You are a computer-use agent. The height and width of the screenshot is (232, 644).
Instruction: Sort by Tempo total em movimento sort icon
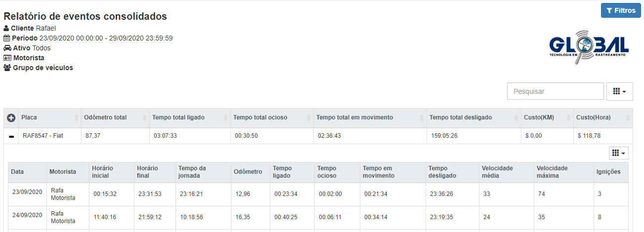[x=422, y=118]
